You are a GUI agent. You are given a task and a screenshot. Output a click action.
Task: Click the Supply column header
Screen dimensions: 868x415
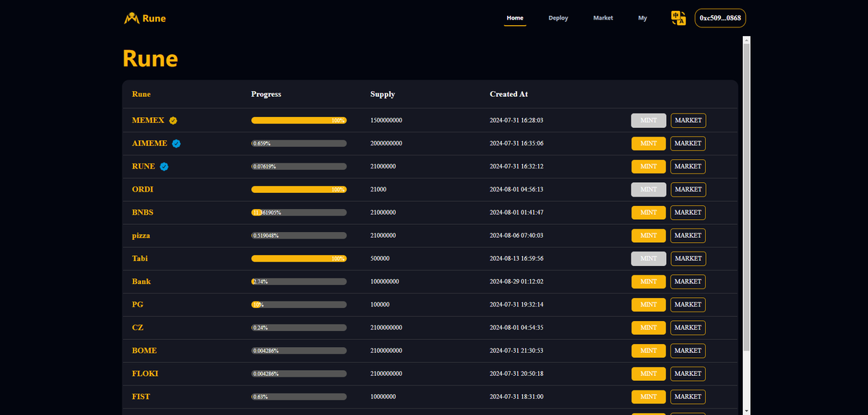[x=383, y=94]
